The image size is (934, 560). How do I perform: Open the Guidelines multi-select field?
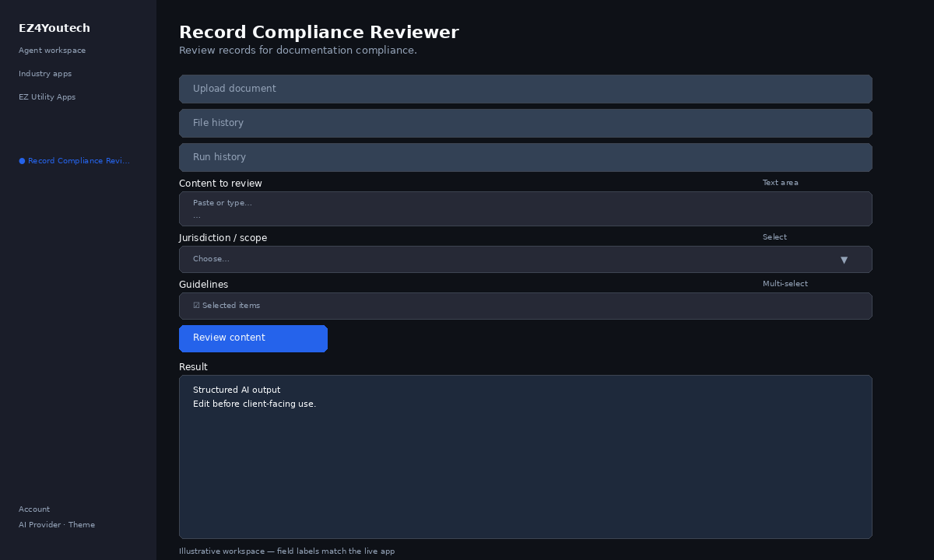(525, 306)
